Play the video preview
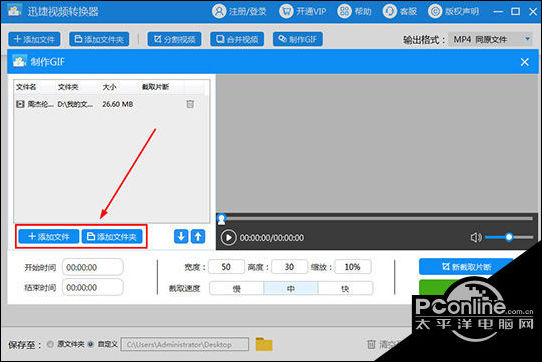This screenshot has width=542, height=362. (x=228, y=238)
